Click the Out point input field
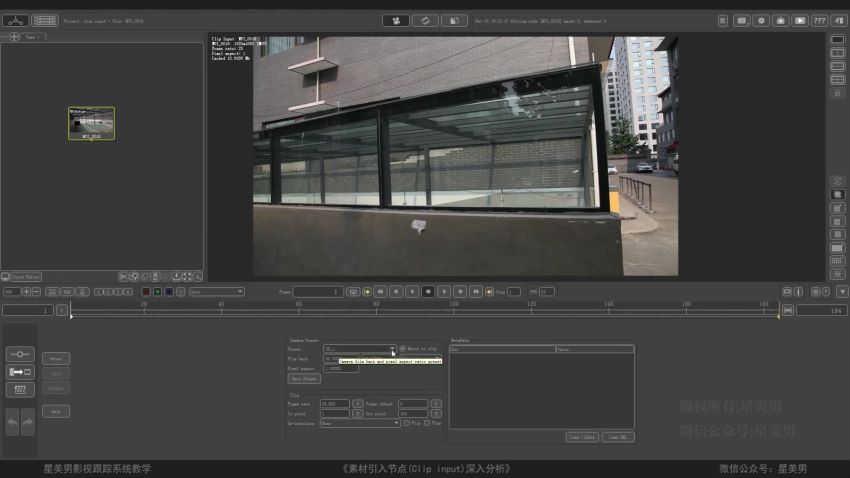The image size is (850, 478). pos(413,414)
